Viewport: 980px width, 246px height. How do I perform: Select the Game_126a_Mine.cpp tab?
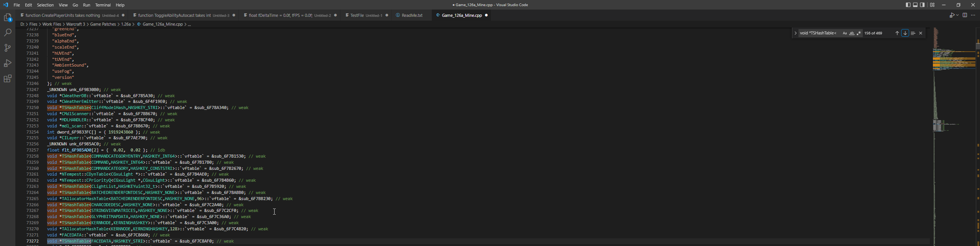point(462,15)
